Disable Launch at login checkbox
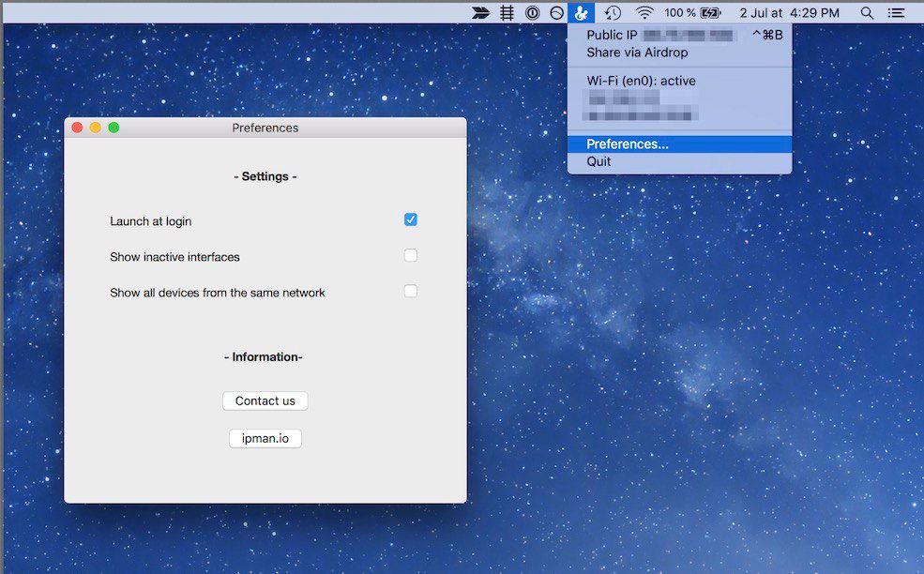This screenshot has width=924, height=574. coord(411,219)
